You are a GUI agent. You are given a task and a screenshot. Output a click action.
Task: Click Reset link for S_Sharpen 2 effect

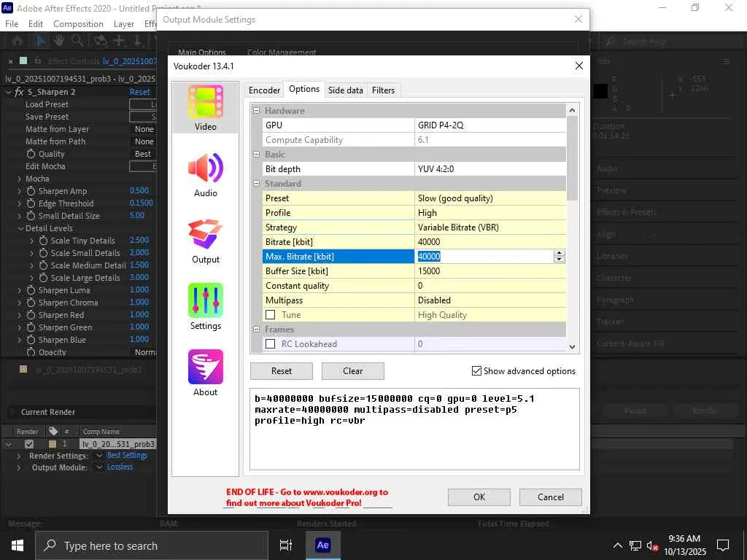(x=139, y=92)
